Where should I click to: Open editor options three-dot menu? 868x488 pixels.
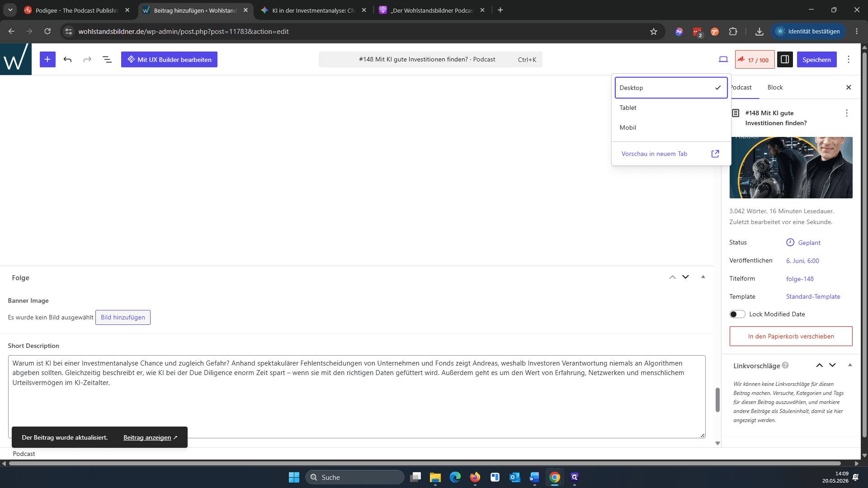(x=849, y=59)
